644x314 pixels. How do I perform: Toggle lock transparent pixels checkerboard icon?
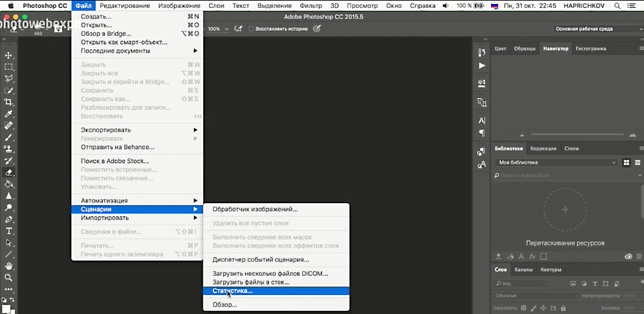[x=523, y=307]
